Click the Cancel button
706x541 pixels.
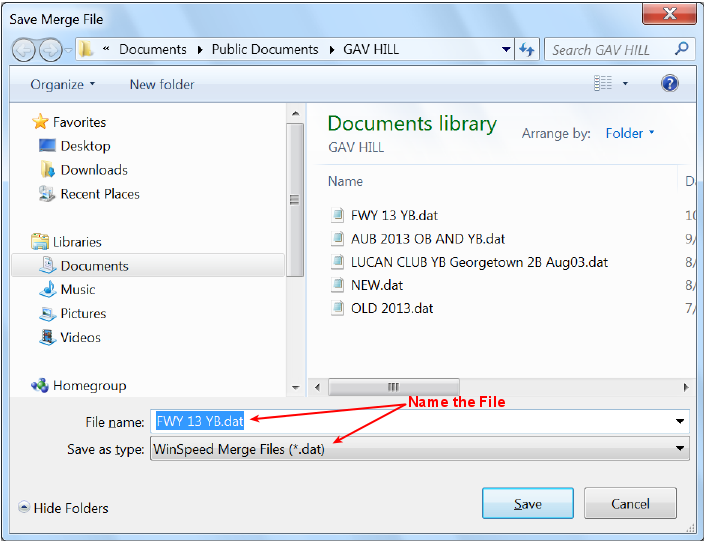tap(630, 503)
